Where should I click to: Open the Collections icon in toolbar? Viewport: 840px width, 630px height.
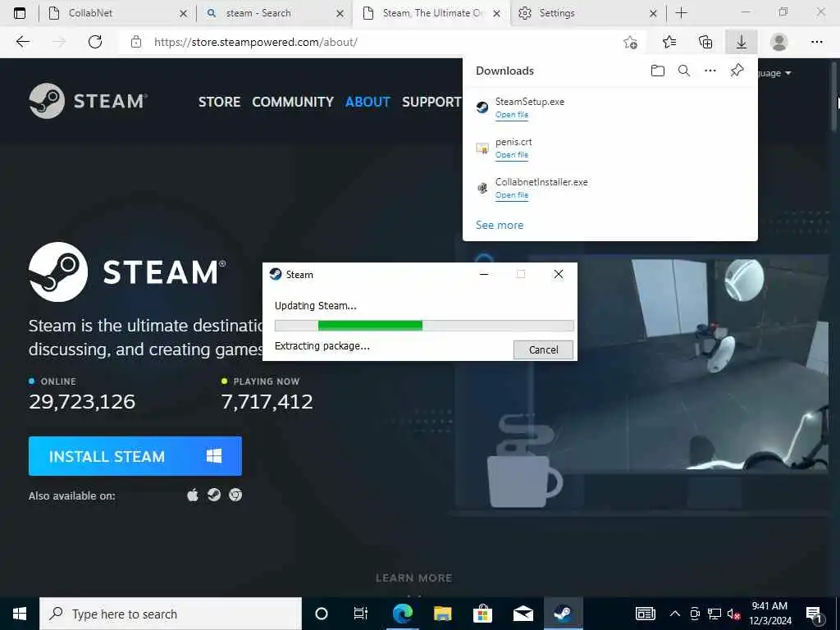coord(705,42)
